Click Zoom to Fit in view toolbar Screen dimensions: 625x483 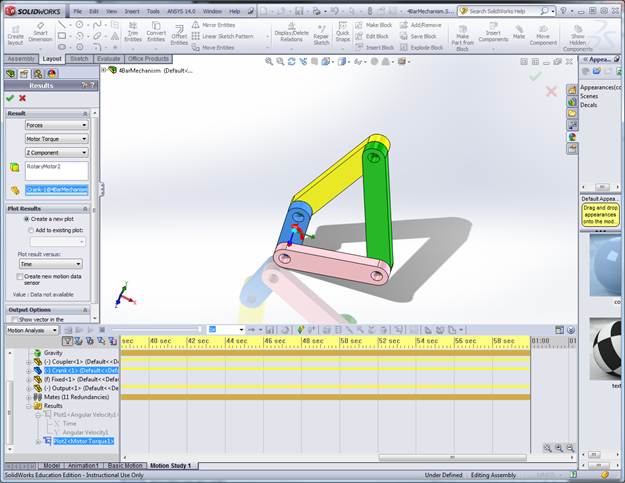(269, 61)
